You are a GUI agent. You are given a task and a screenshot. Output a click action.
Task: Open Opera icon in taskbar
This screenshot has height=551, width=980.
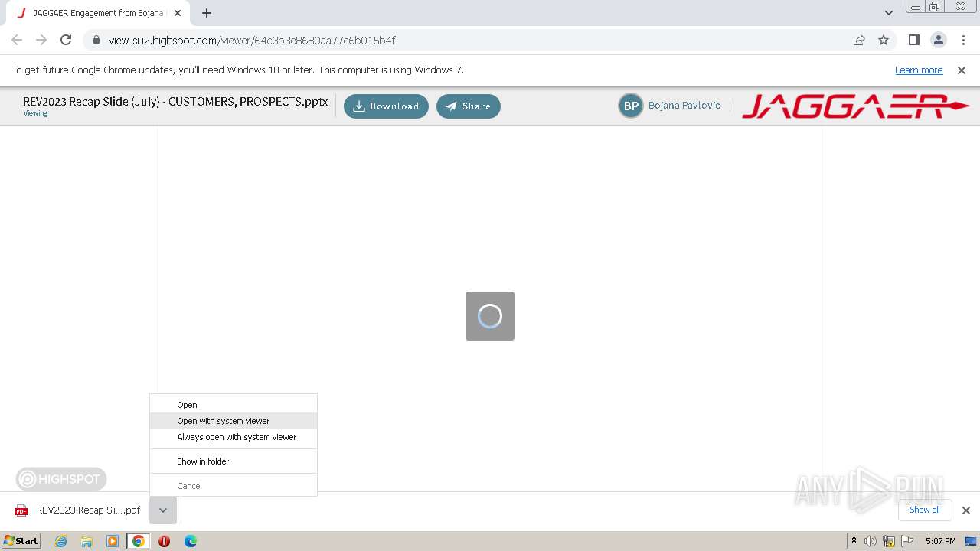click(x=164, y=541)
